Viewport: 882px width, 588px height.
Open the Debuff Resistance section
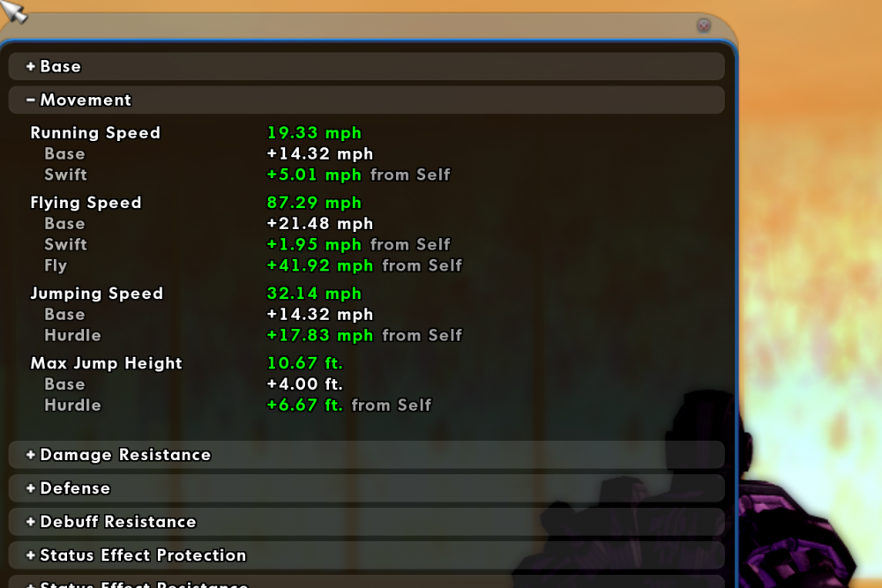coord(110,522)
